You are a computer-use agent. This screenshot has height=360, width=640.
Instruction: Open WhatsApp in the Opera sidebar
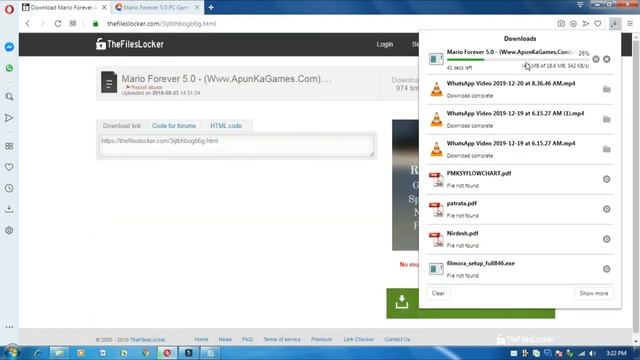pyautogui.click(x=9, y=68)
